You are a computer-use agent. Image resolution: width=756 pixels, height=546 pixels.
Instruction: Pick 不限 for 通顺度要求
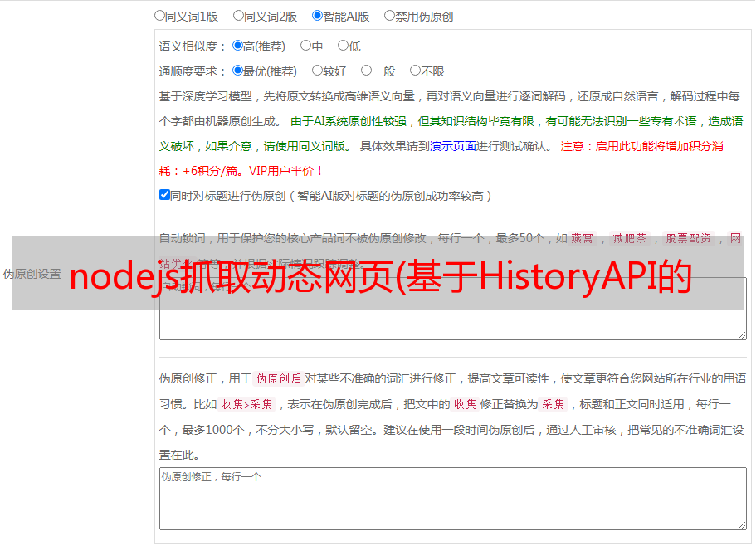tap(415, 71)
